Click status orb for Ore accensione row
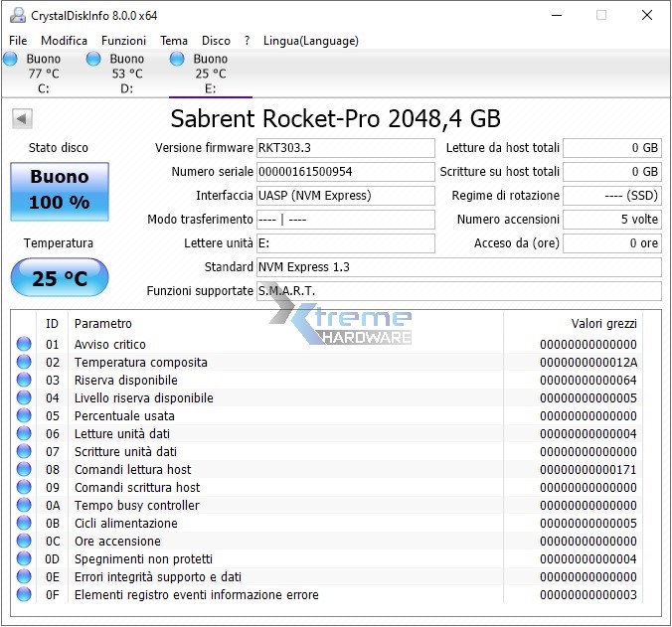Viewport: 672px width, 627px height. pos(24,542)
